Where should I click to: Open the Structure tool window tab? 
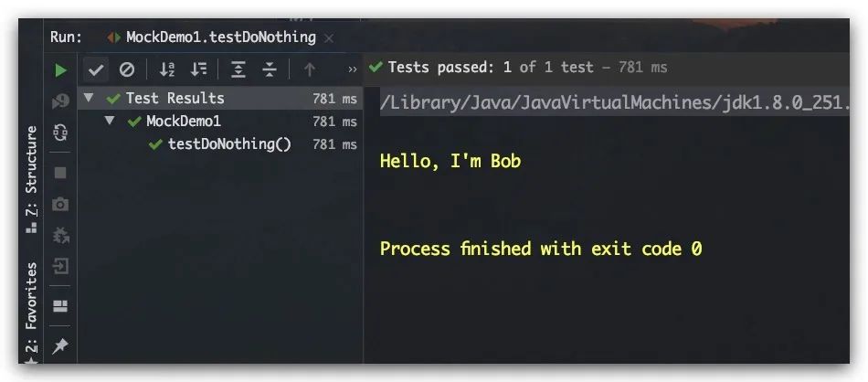[32, 179]
